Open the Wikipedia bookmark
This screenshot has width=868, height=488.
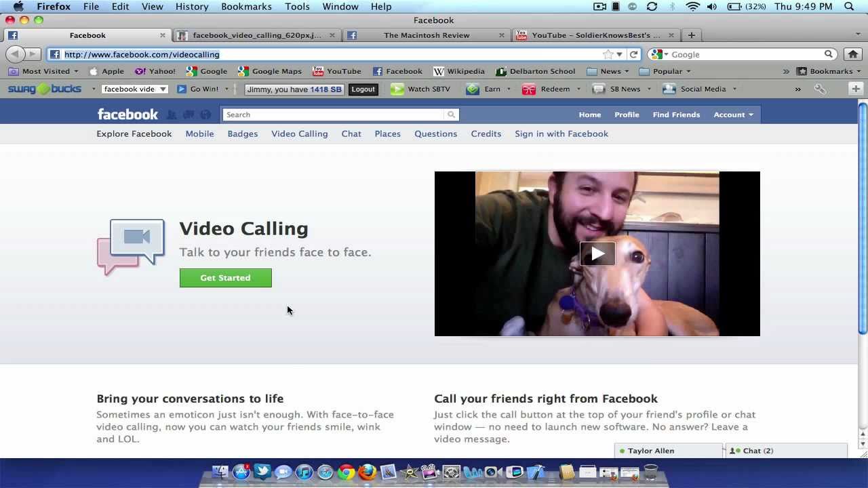click(x=459, y=71)
